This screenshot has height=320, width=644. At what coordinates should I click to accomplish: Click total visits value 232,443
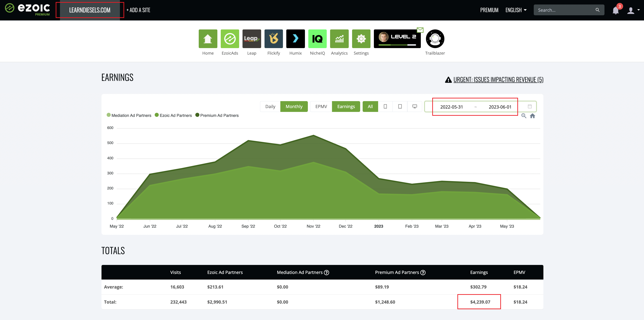click(179, 302)
